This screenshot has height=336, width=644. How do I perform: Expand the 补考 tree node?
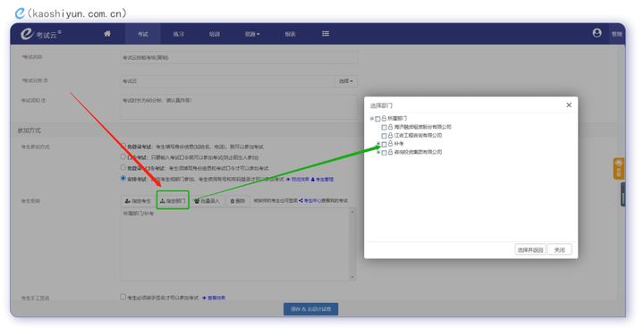(378, 144)
